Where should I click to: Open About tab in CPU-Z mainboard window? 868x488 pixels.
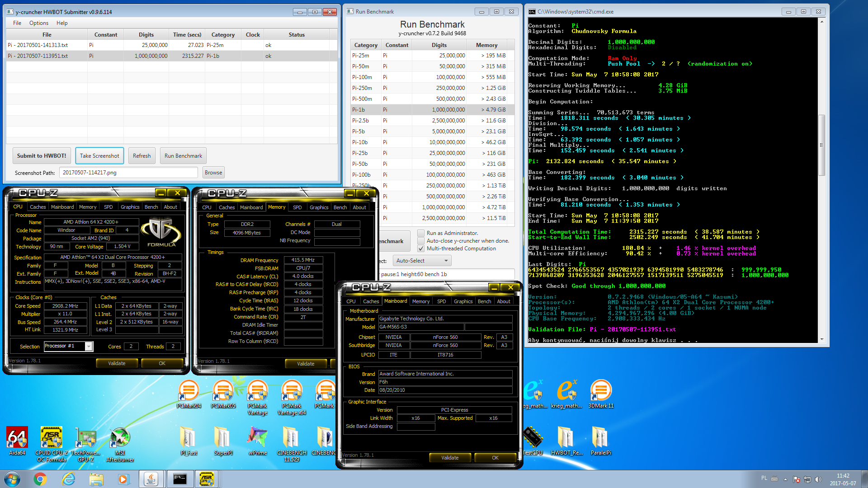[x=504, y=301]
